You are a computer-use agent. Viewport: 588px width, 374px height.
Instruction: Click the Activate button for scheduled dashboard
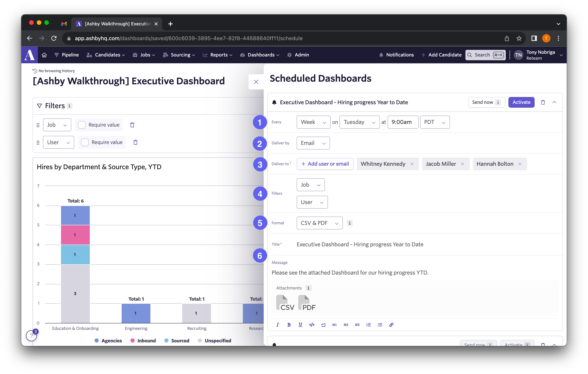tap(522, 102)
